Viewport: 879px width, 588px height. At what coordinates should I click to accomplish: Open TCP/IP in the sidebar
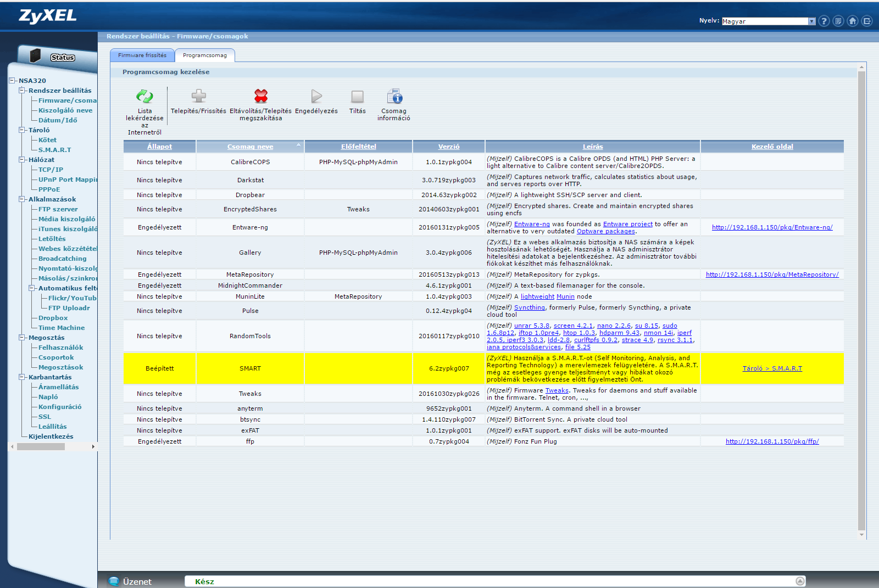point(51,170)
